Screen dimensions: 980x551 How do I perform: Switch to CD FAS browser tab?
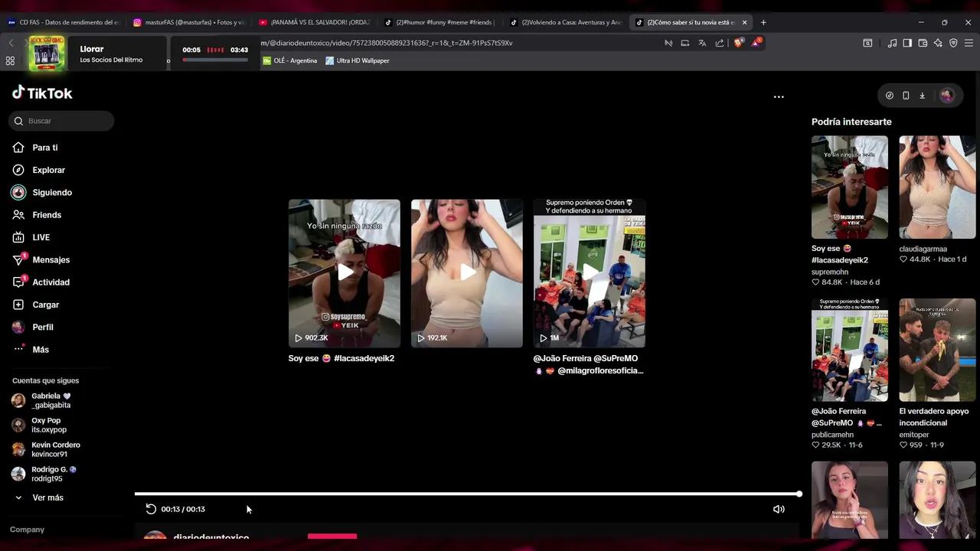[x=64, y=22]
